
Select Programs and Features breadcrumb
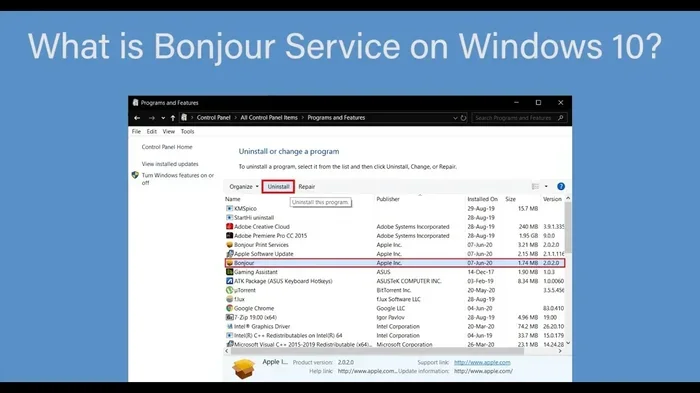[336, 117]
